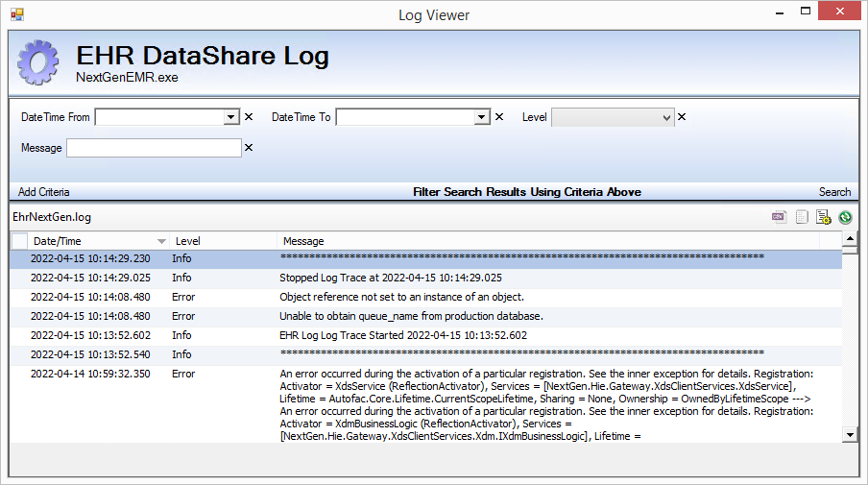Image resolution: width=868 pixels, height=485 pixels.
Task: Click the EhrNextGen.log file label
Action: [52, 217]
